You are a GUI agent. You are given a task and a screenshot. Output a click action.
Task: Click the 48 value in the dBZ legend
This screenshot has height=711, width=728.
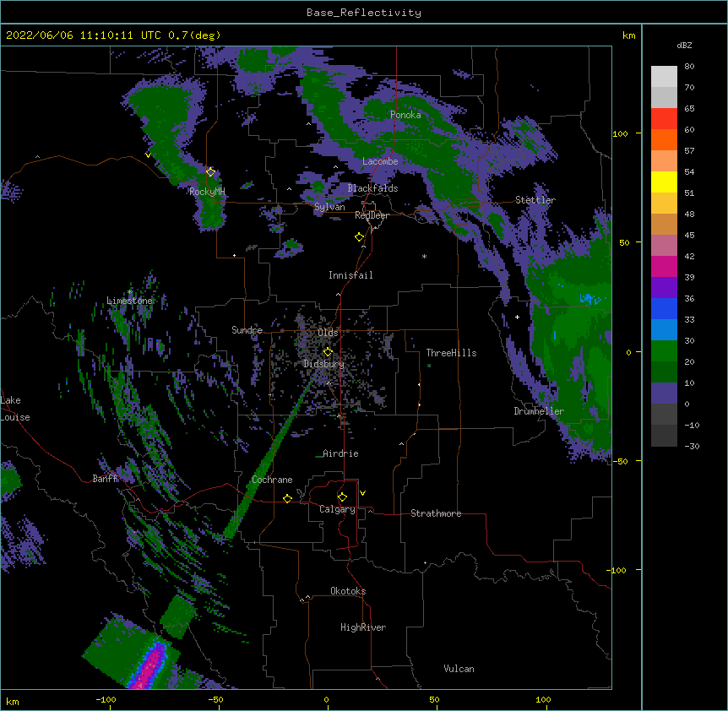click(x=689, y=214)
